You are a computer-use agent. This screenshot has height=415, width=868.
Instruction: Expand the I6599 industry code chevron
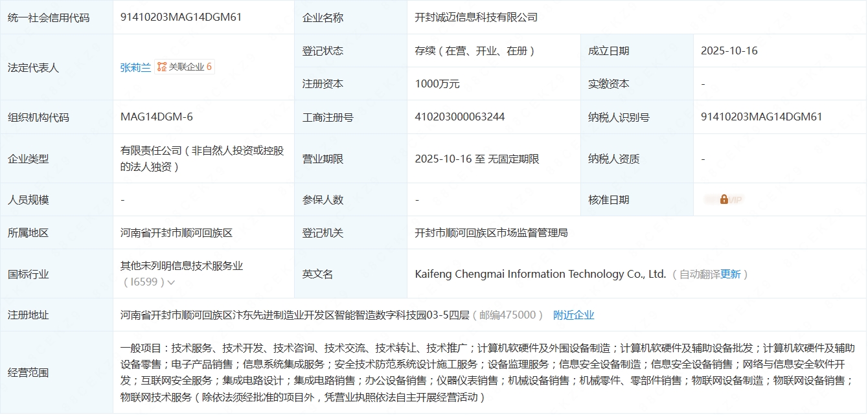[171, 282]
